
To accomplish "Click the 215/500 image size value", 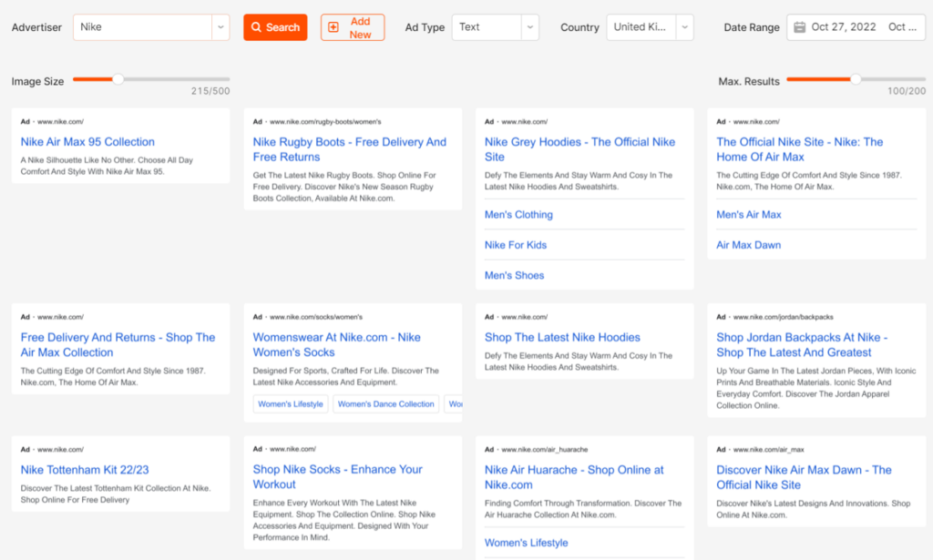I will 210,91.
